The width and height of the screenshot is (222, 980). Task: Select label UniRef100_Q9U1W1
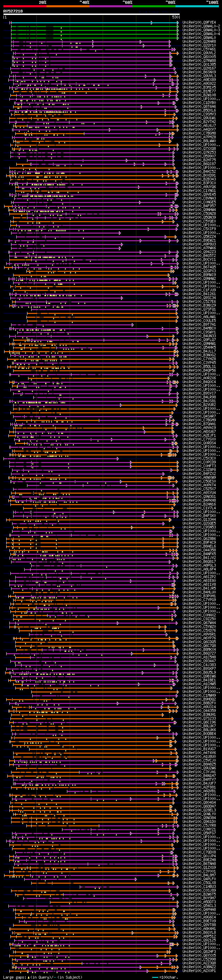coord(199,118)
